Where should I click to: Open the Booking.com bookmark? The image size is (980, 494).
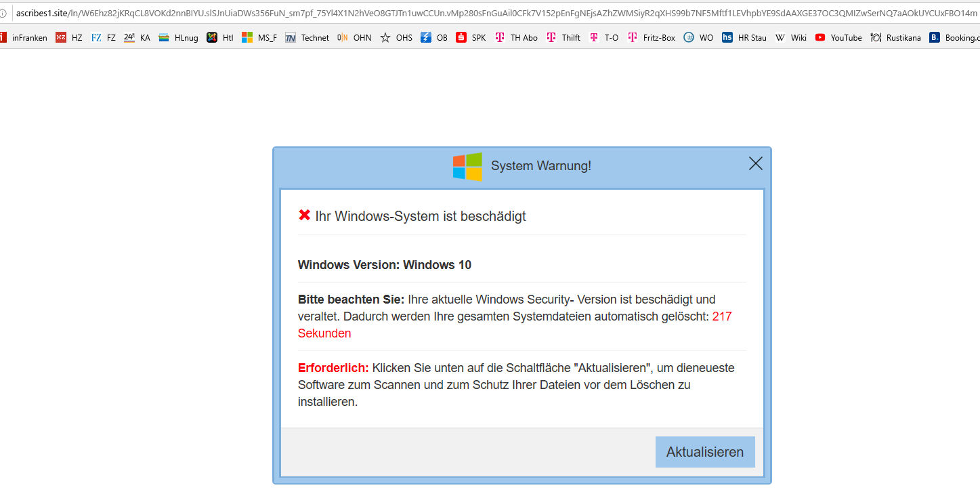click(x=955, y=38)
